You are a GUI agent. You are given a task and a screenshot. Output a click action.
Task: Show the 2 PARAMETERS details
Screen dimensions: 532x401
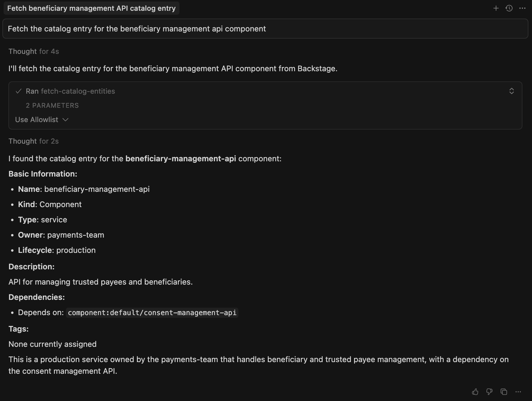[x=52, y=105]
